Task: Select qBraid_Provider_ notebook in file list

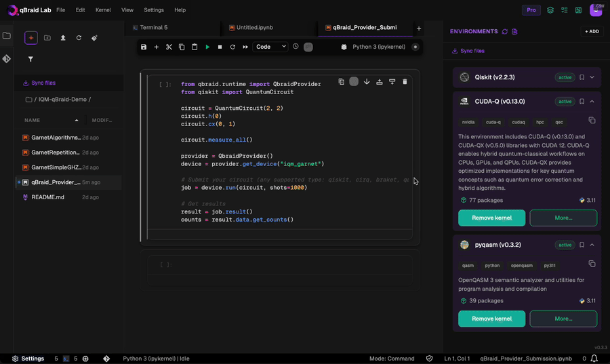Action: pos(69,182)
